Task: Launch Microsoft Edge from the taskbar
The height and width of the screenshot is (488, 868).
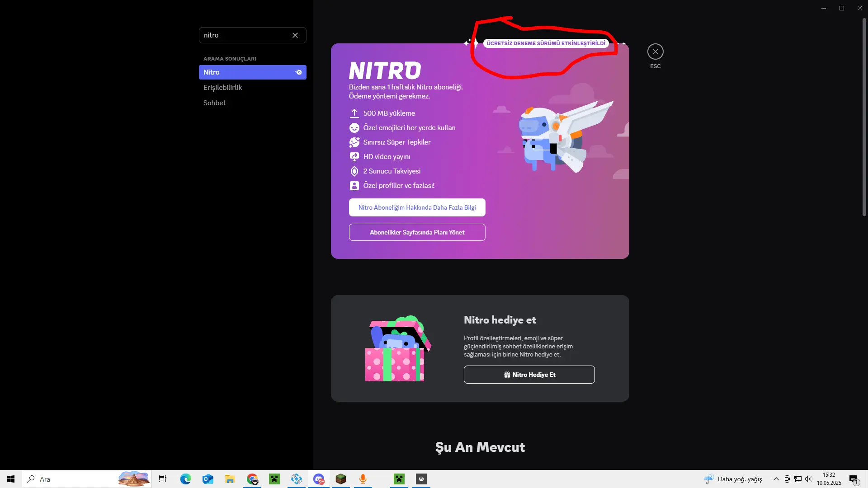Action: pyautogui.click(x=185, y=479)
